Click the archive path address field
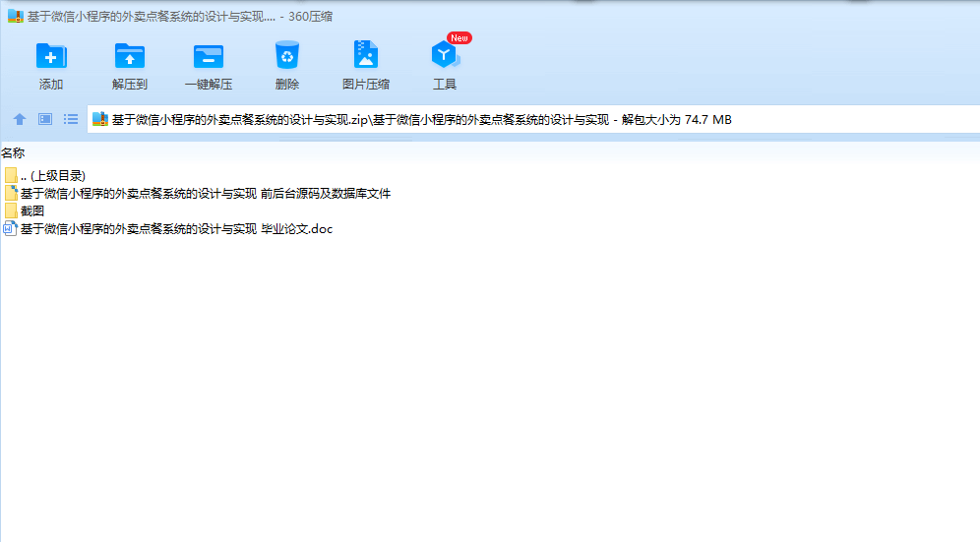980x542 pixels. click(533, 119)
